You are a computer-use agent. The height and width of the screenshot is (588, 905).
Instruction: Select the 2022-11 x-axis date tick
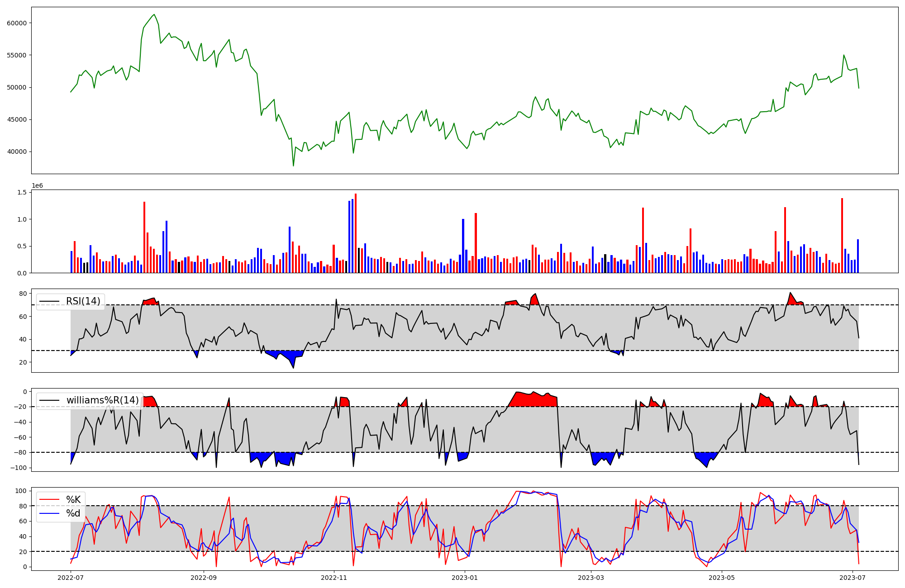pos(334,578)
